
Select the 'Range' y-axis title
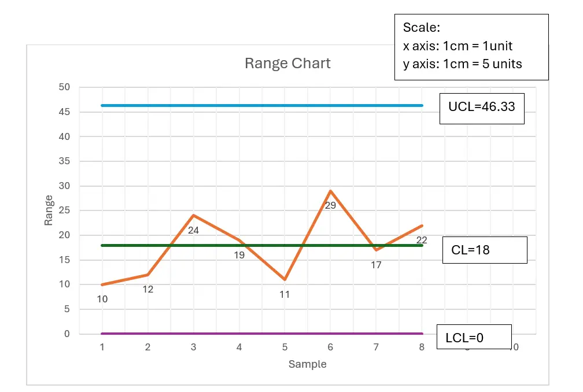coord(49,210)
